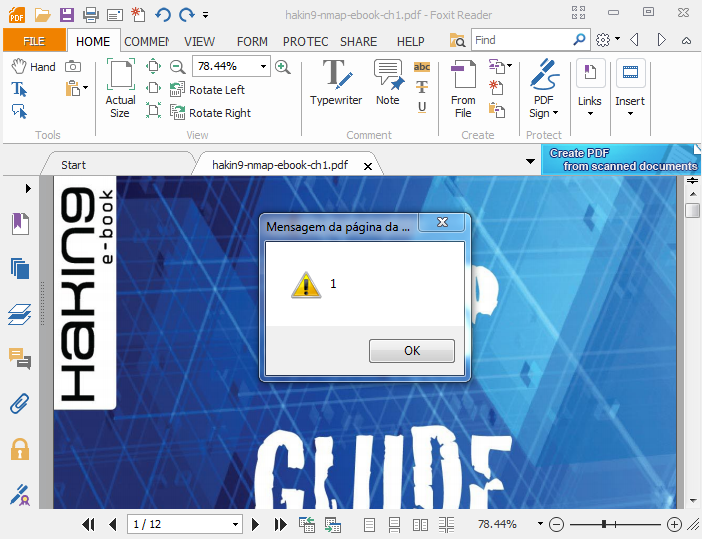The width and height of the screenshot is (702, 539).
Task: Adjust the zoom slider in status bar
Action: (604, 524)
